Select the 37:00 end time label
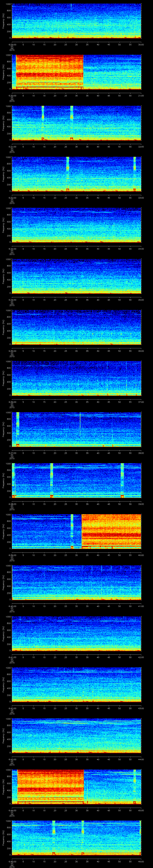This screenshot has width=153, height=868. click(141, 402)
